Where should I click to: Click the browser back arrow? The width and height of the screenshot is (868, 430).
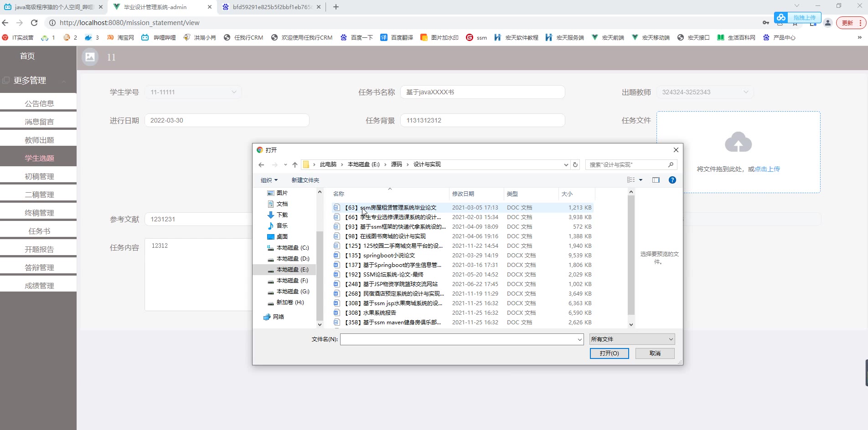(x=5, y=23)
